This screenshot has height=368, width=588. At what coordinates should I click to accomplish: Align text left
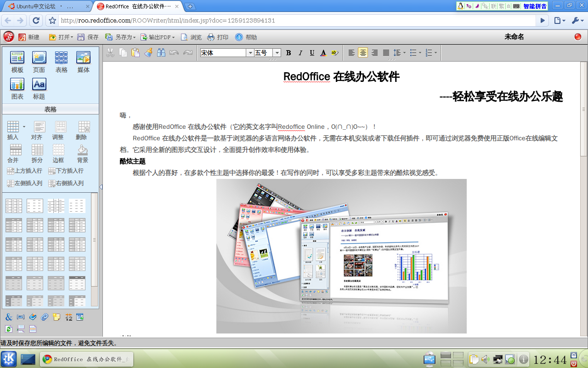tap(351, 53)
